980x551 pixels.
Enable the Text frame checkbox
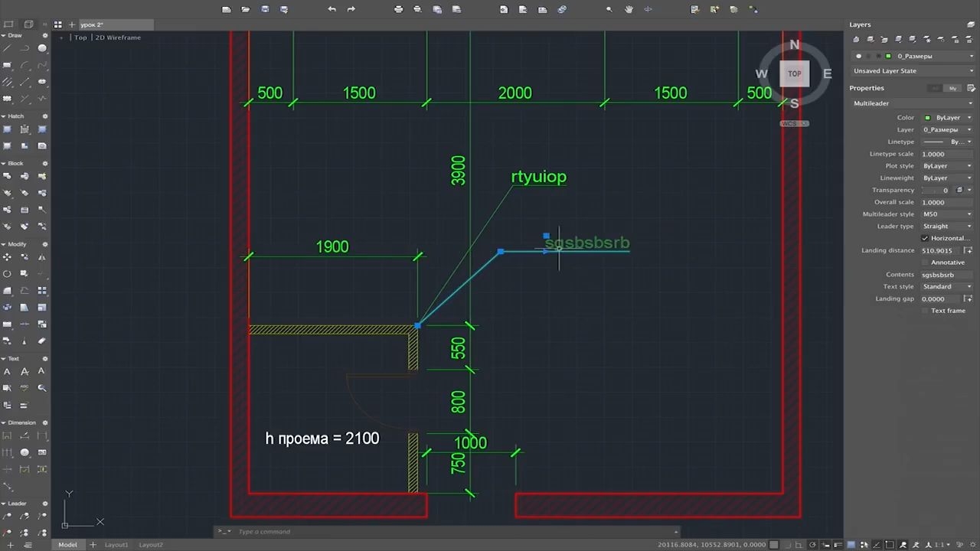point(925,311)
